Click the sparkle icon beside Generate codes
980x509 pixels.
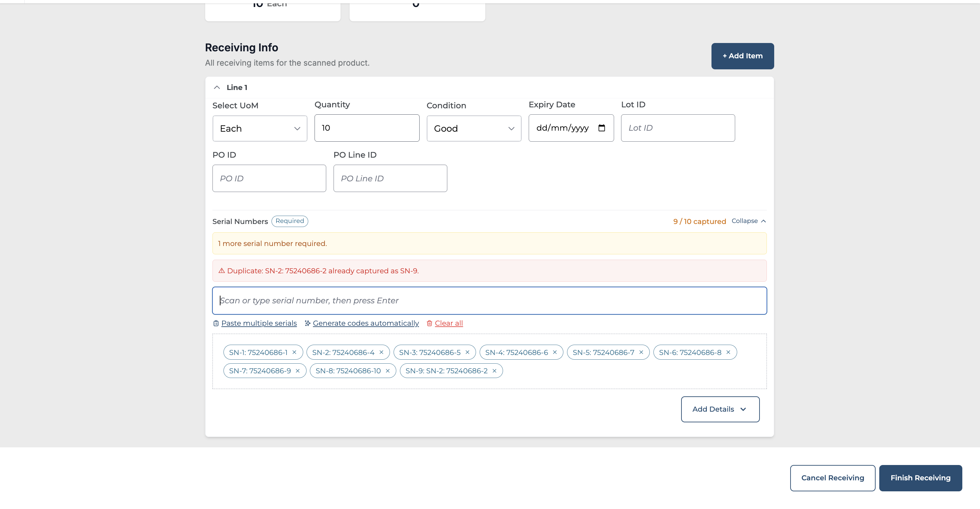coord(308,323)
